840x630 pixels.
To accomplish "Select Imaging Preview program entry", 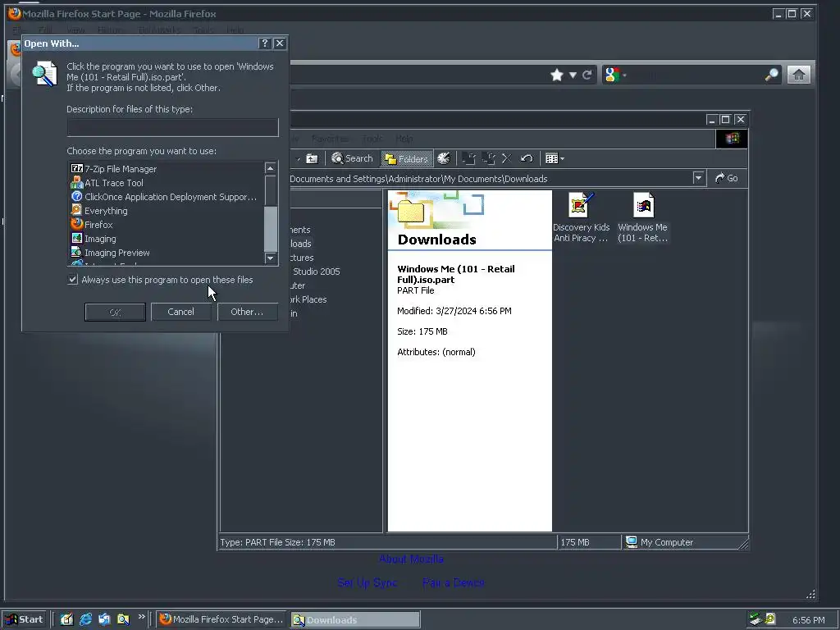I will click(111, 253).
